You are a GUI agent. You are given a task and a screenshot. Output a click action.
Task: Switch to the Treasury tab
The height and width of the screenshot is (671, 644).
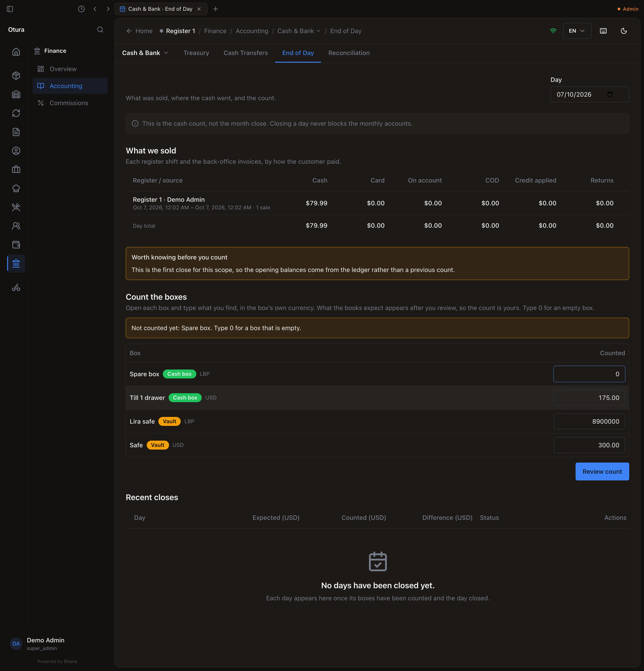[x=196, y=53]
